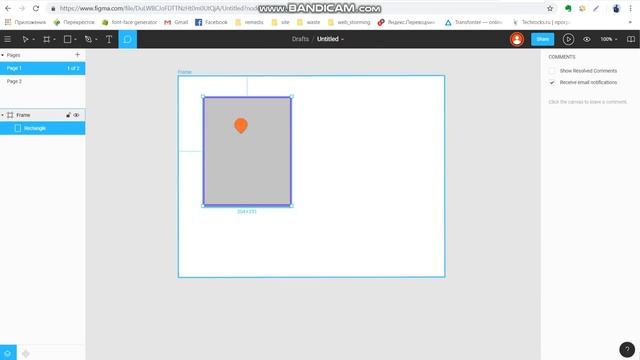640x360 pixels.
Task: Click the blue Share button
Action: [x=542, y=39]
